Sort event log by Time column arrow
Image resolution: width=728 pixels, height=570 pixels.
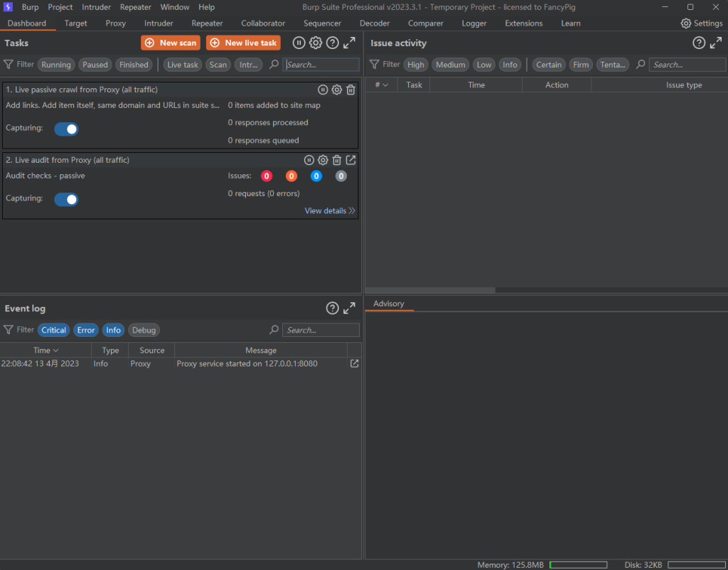point(55,350)
